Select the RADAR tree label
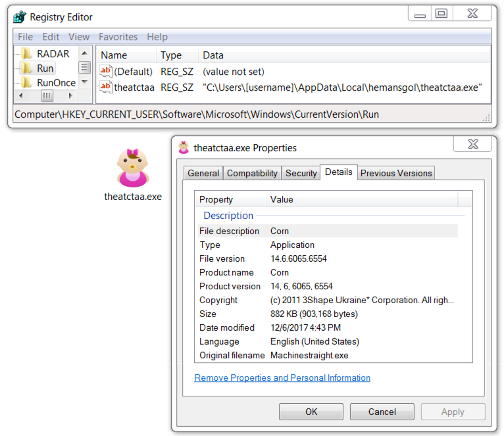Image resolution: width=504 pixels, height=436 pixels. click(x=53, y=54)
